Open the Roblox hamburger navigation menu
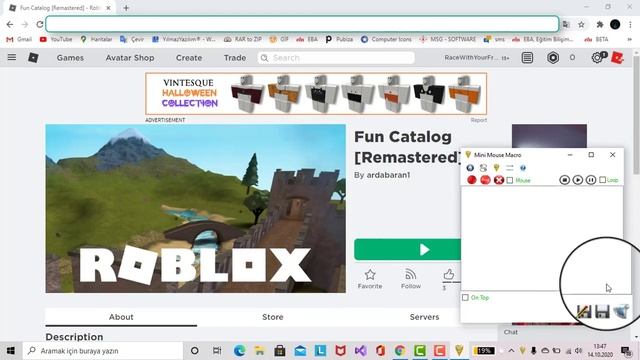Image resolution: width=640 pixels, height=360 pixels. click(12, 58)
